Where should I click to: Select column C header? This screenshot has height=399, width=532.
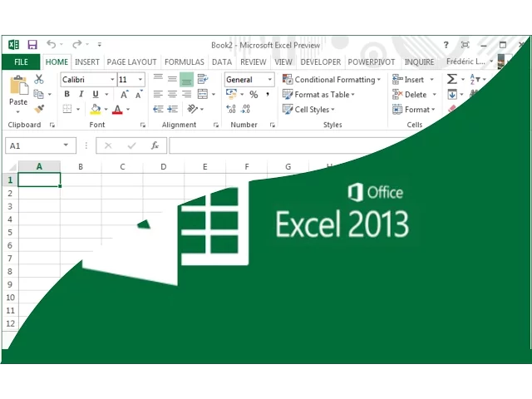(122, 166)
